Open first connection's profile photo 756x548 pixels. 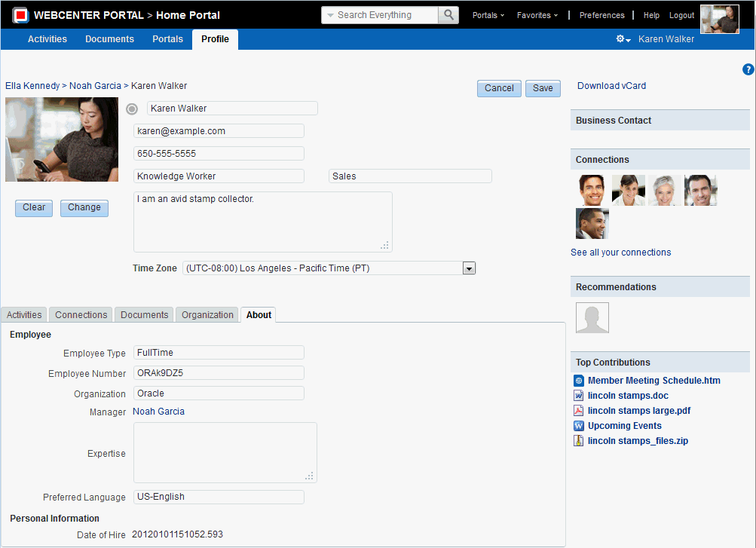(x=592, y=191)
